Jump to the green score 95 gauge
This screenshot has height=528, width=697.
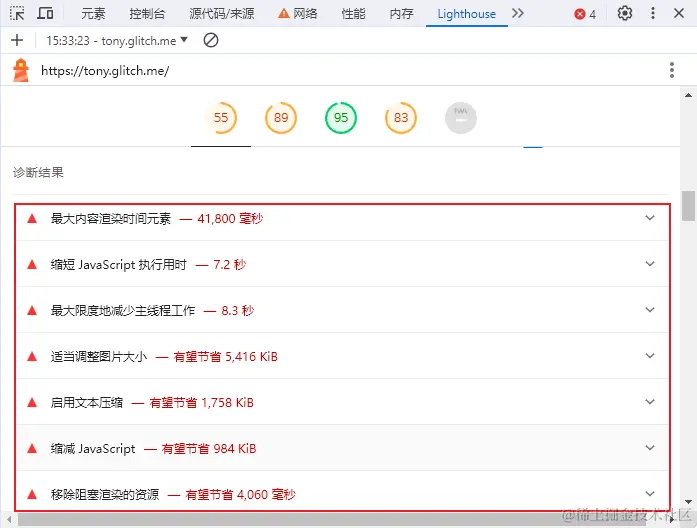pyautogui.click(x=340, y=118)
